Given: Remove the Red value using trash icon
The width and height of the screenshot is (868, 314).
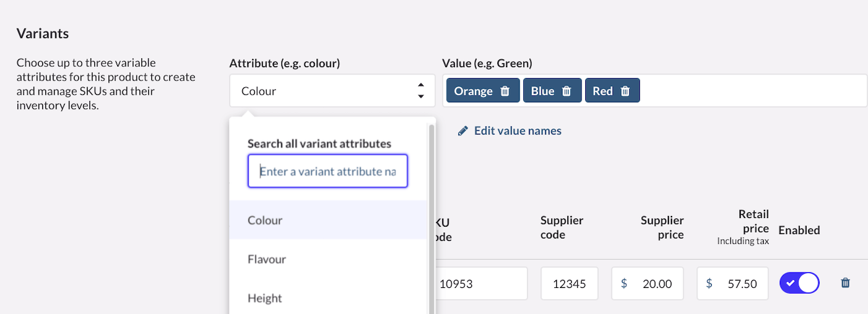Looking at the screenshot, I should (625, 91).
